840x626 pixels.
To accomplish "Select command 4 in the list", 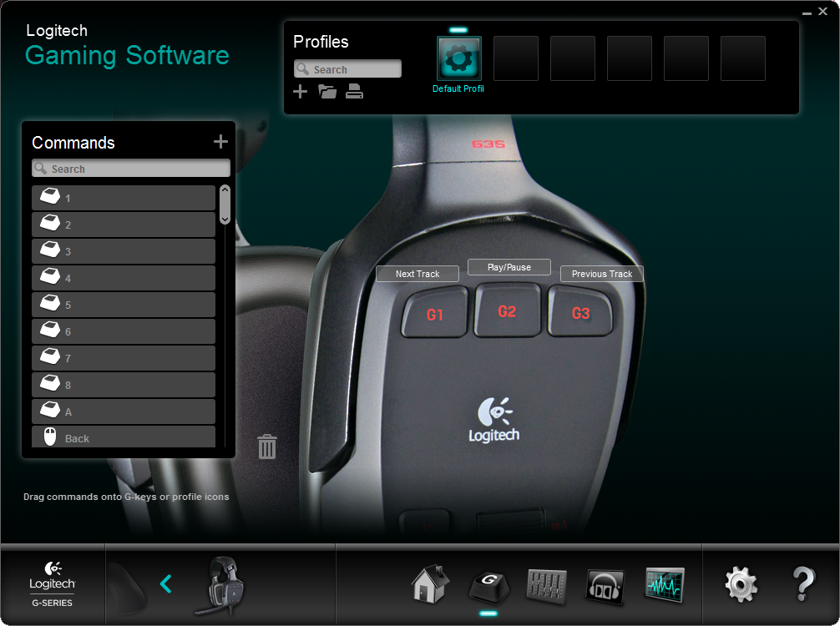I will [124, 278].
